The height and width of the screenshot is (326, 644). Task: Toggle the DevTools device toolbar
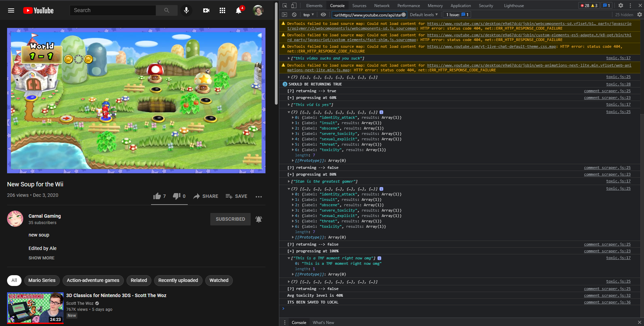coord(294,5)
